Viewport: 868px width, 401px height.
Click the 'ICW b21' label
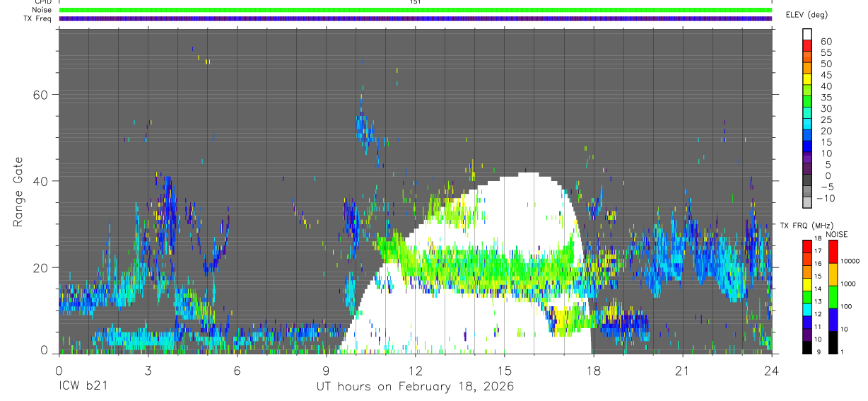click(x=83, y=387)
